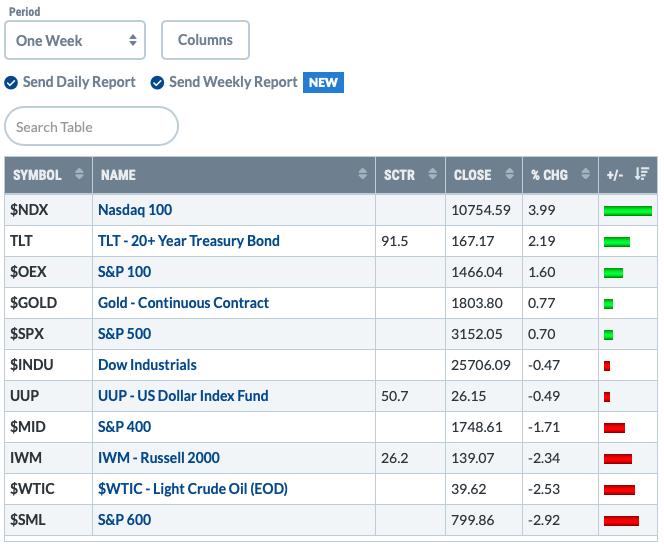Open TLT - 20+ Year Treasury Bond link
Screen dimensions: 664x547
(188, 241)
